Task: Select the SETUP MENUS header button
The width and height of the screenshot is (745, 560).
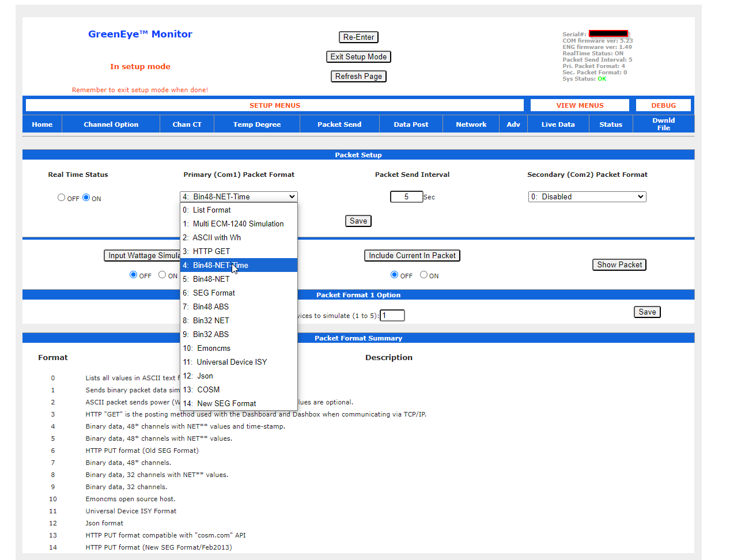Action: click(x=275, y=105)
